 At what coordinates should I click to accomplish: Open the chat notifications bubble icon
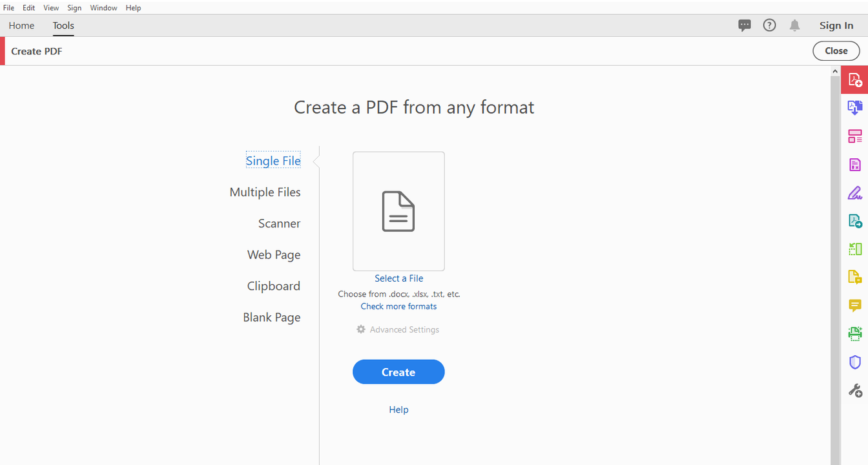coord(745,25)
